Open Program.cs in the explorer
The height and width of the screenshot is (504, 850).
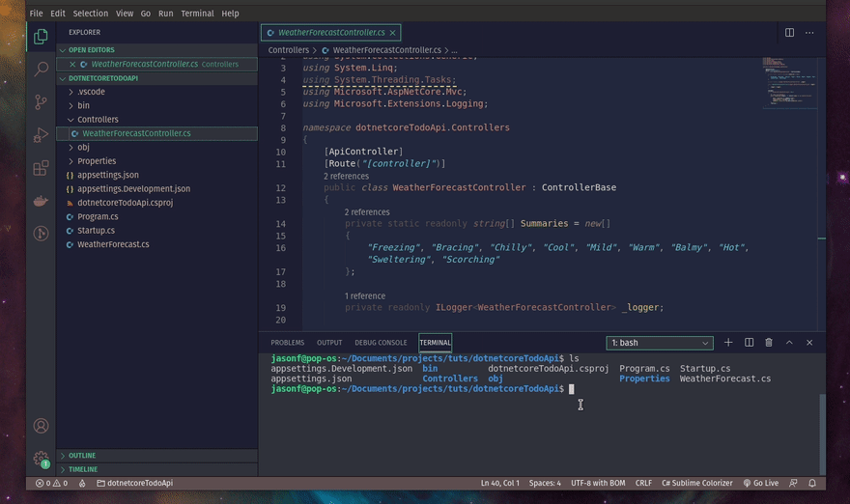[x=157, y=217]
